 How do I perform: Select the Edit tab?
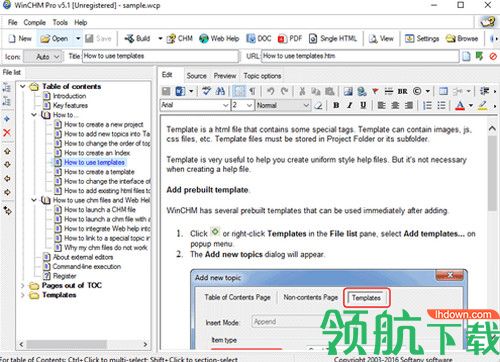pyautogui.click(x=167, y=75)
